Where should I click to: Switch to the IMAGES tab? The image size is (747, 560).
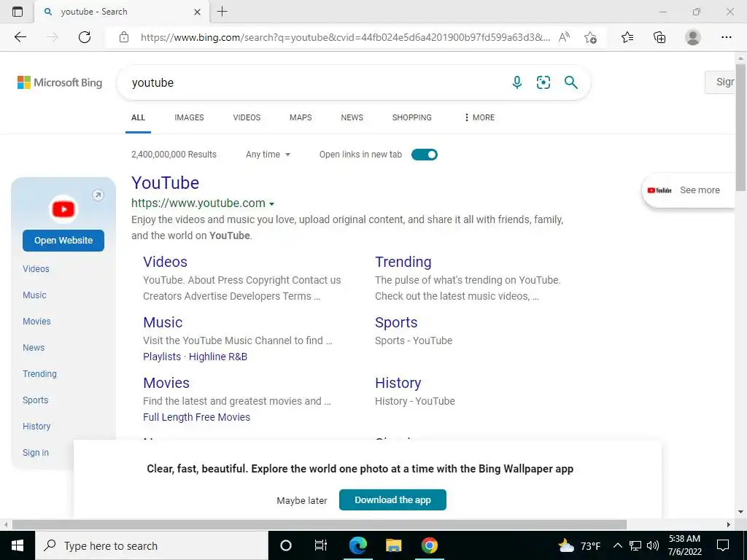pyautogui.click(x=189, y=117)
